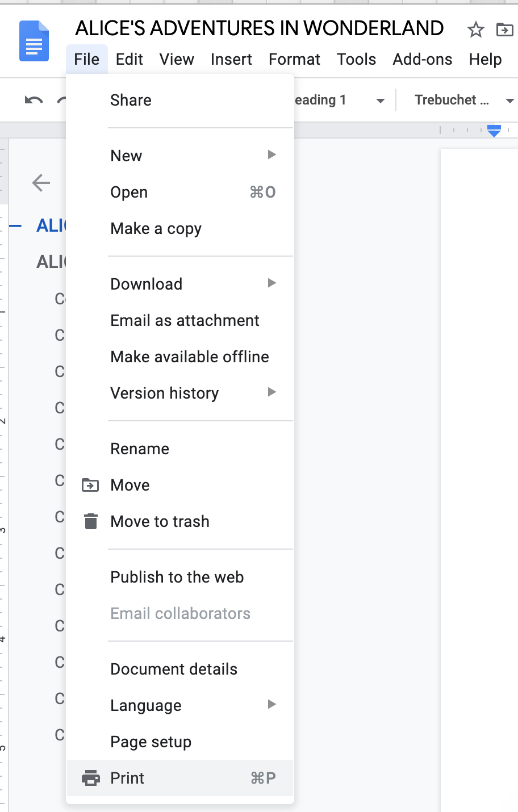Select Make a copy
This screenshot has width=518, height=812.
point(156,228)
